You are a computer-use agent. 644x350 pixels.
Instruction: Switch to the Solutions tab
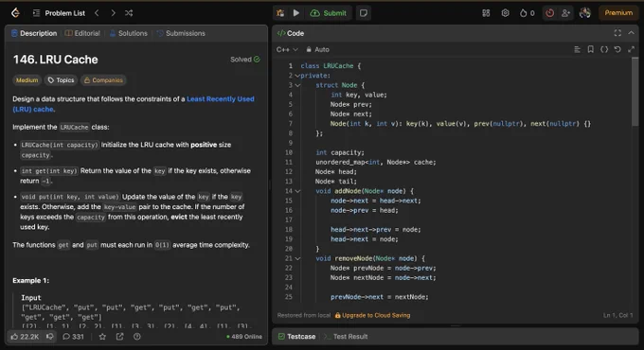pyautogui.click(x=129, y=33)
